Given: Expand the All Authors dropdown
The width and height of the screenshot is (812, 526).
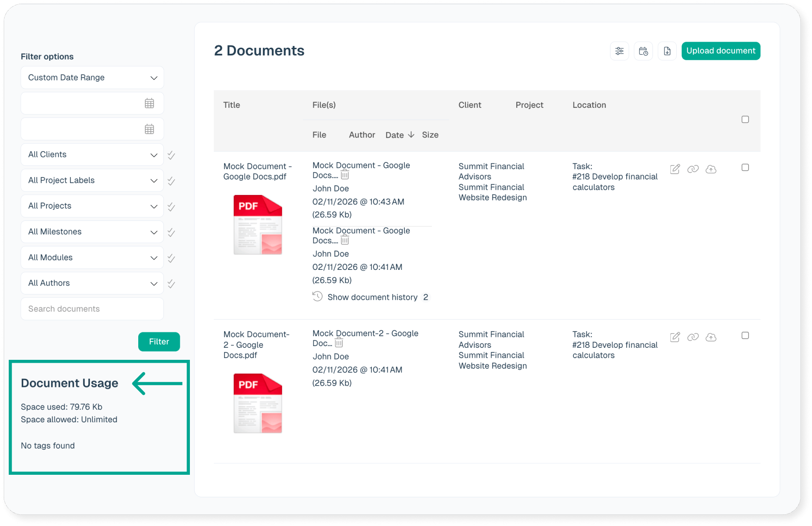Looking at the screenshot, I should tap(92, 283).
